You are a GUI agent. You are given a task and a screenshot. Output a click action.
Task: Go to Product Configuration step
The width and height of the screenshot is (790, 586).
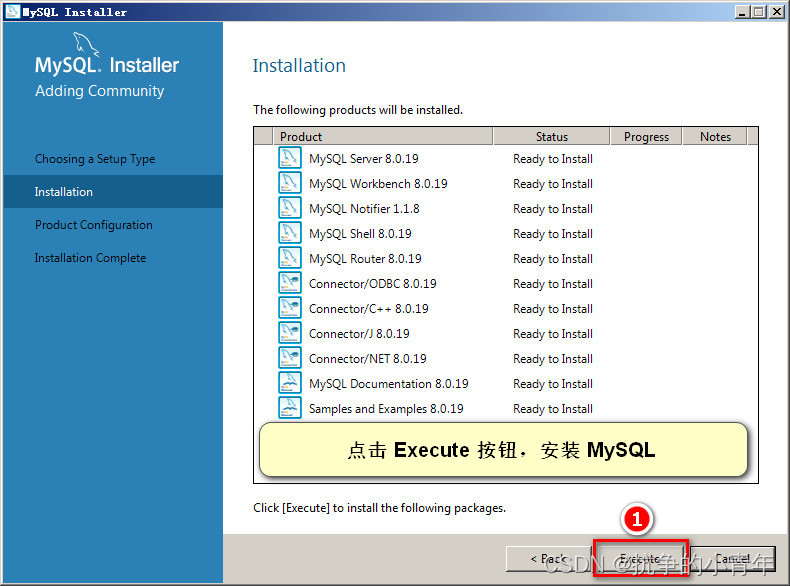pos(94,225)
